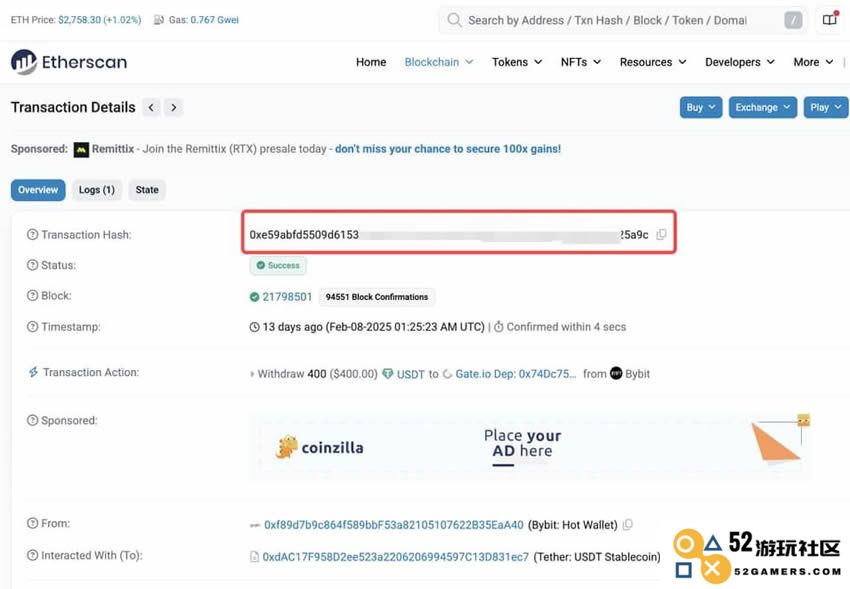Screen dimensions: 850x589
Task: Click the help icon beside Timestamp
Action: 33,327
